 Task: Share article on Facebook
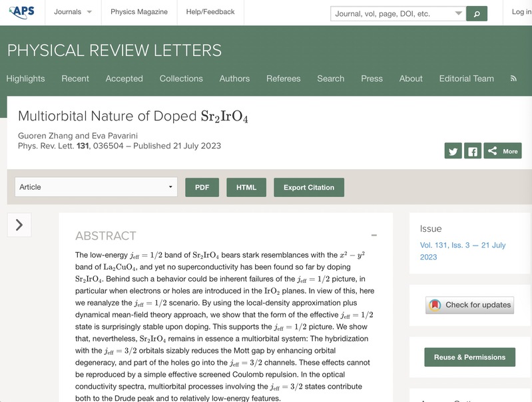coord(472,151)
